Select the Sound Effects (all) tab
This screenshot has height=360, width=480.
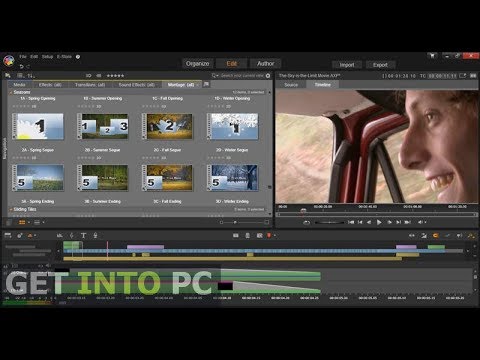pos(137,85)
